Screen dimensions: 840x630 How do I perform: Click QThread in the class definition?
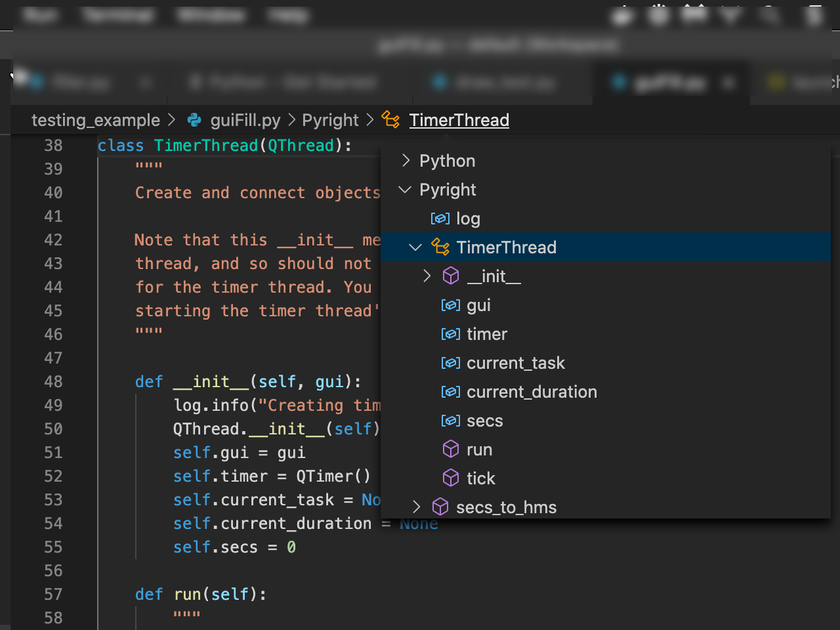point(301,145)
